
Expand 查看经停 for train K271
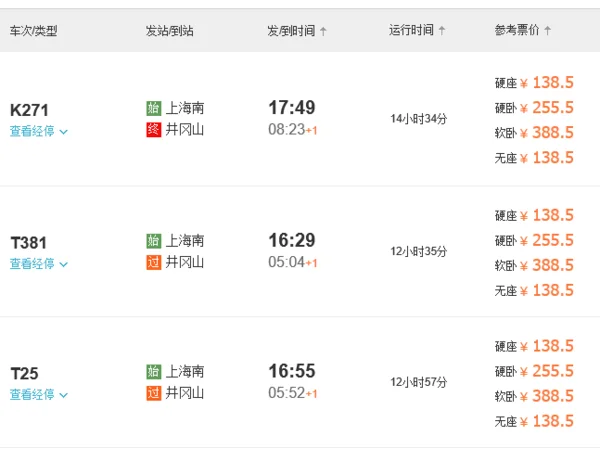39,131
